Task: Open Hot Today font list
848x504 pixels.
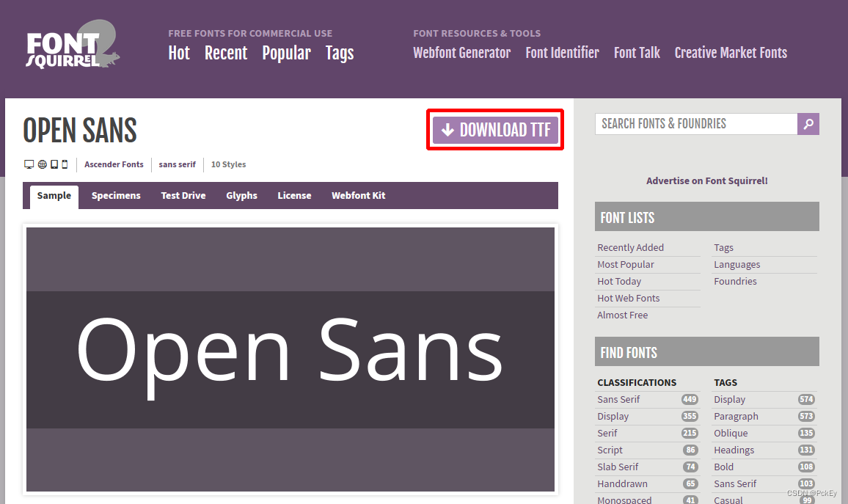Action: pyautogui.click(x=619, y=281)
